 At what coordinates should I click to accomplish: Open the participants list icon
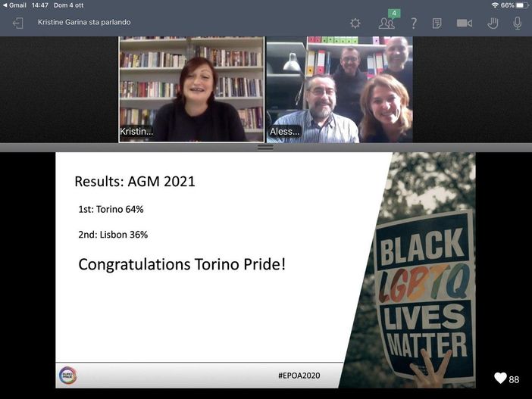click(x=386, y=23)
